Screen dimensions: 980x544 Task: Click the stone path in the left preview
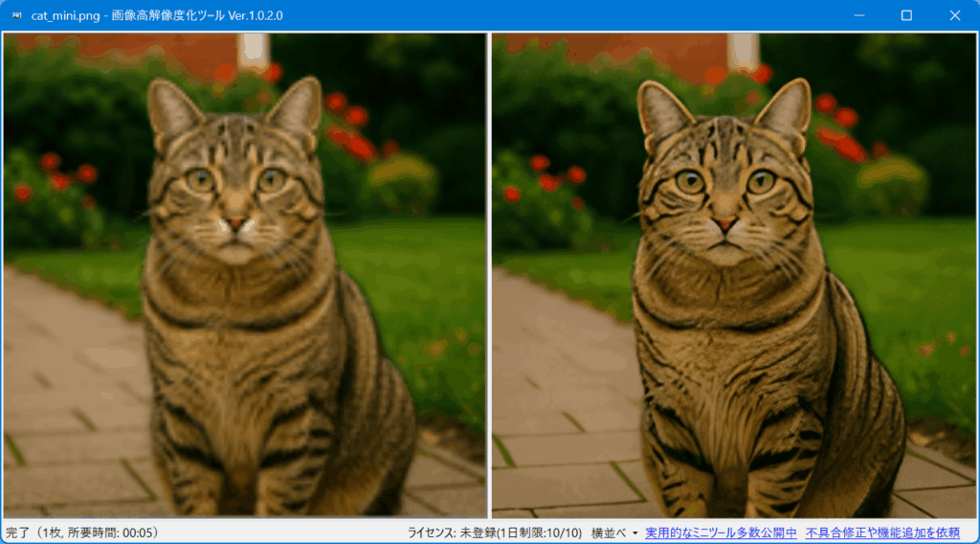point(67,402)
